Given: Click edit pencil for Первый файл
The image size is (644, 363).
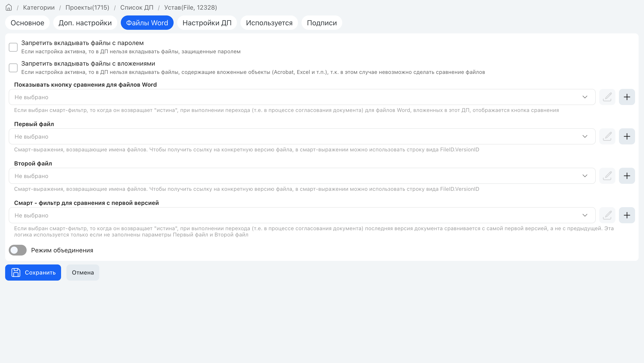Looking at the screenshot, I should click(607, 136).
